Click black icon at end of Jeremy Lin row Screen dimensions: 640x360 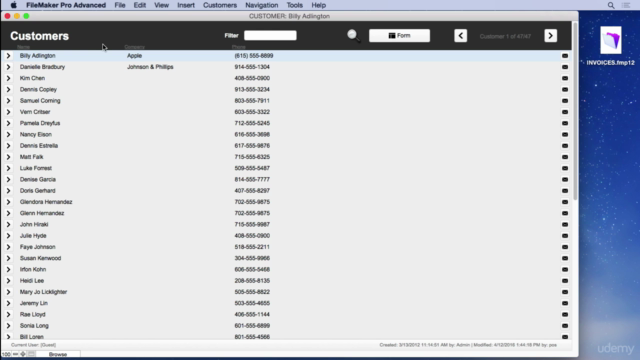(565, 303)
